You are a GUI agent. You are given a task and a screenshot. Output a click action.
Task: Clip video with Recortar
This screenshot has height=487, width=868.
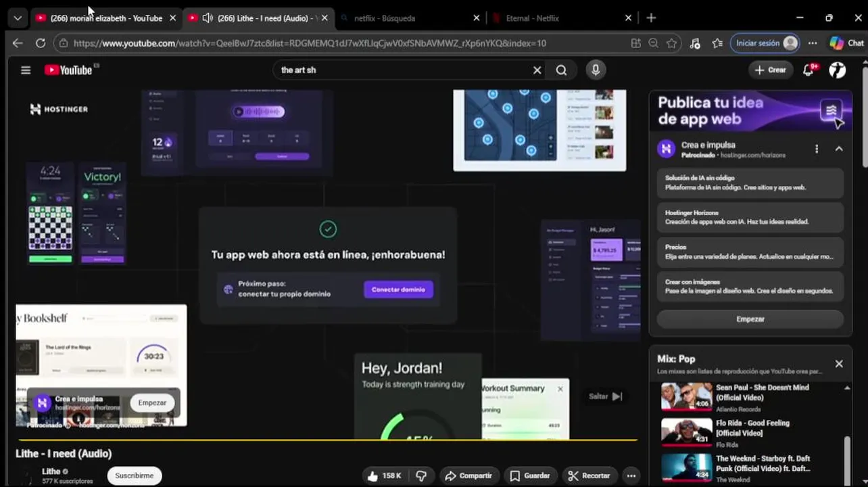pos(589,476)
